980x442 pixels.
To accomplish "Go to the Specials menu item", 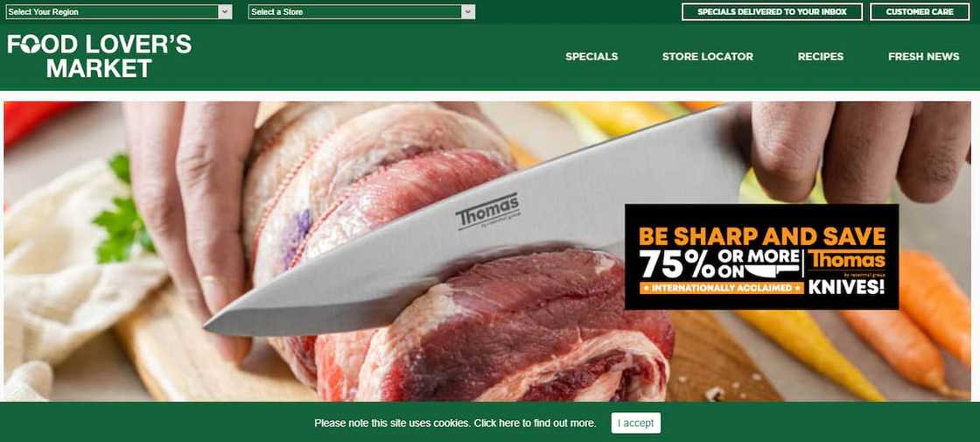I will pos(591,56).
